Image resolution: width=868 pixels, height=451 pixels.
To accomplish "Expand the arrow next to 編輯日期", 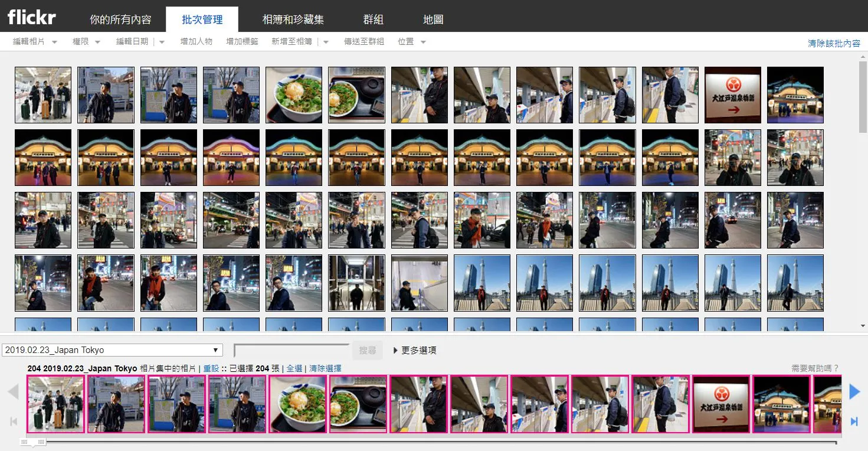I will coord(162,42).
